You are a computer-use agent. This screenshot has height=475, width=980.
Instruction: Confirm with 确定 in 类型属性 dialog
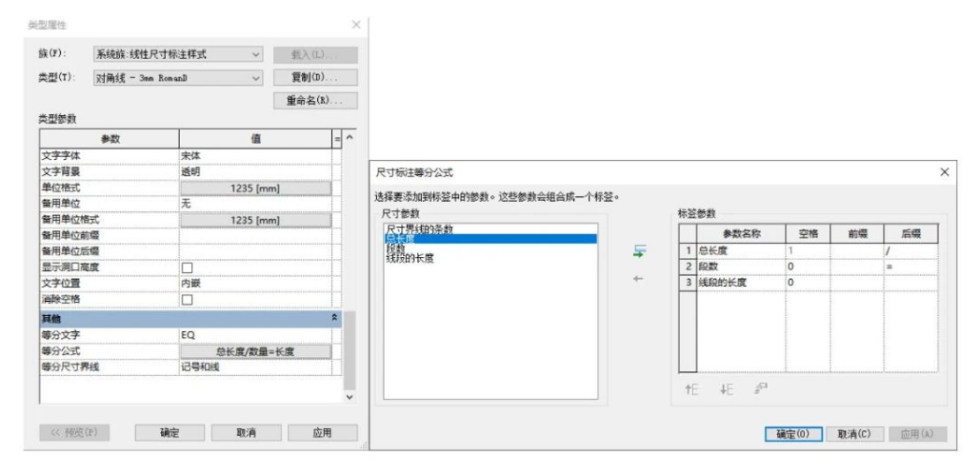click(x=170, y=432)
